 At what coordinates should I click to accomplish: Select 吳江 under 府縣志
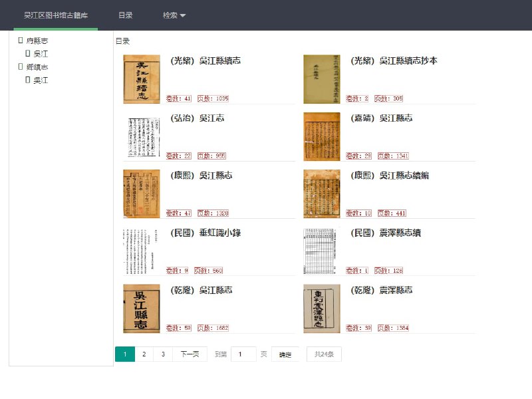[41, 54]
